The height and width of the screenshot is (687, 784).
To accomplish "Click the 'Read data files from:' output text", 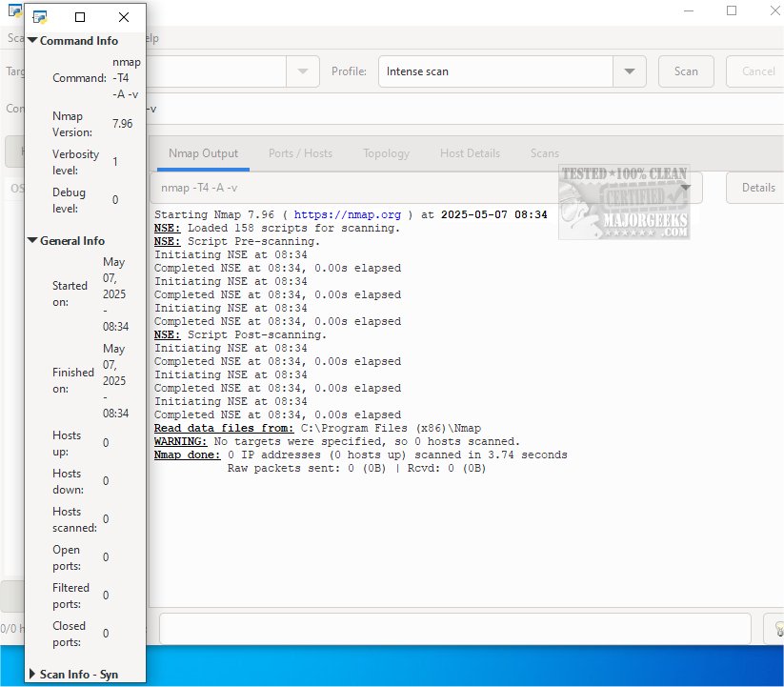I will click(224, 428).
